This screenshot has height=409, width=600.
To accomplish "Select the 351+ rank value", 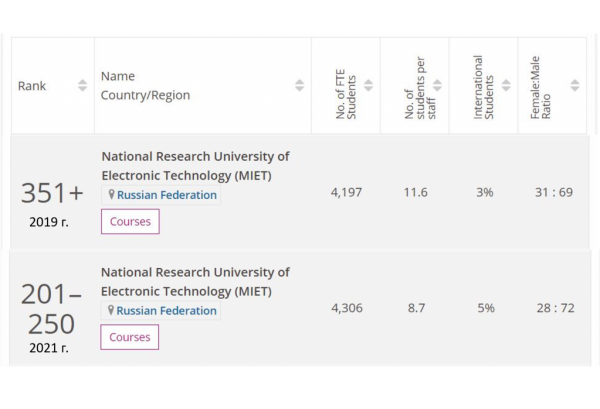I will tap(52, 193).
